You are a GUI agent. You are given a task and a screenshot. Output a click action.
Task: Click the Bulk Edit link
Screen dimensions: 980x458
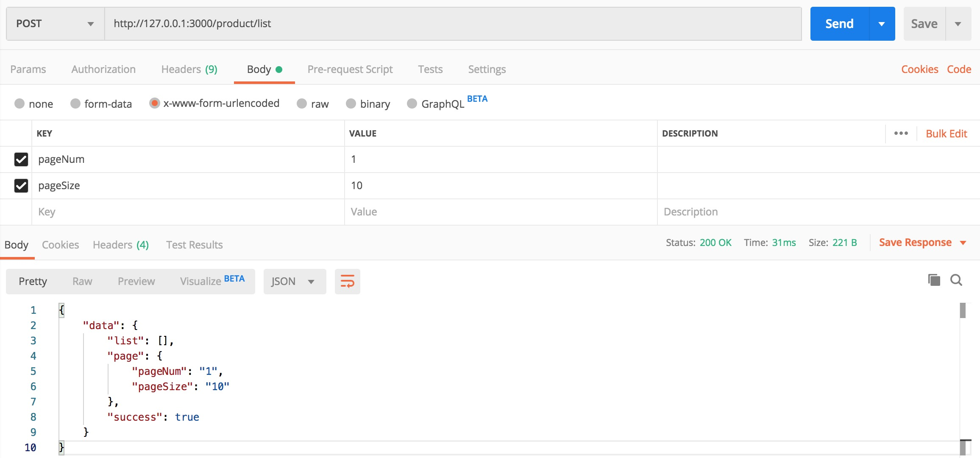946,134
